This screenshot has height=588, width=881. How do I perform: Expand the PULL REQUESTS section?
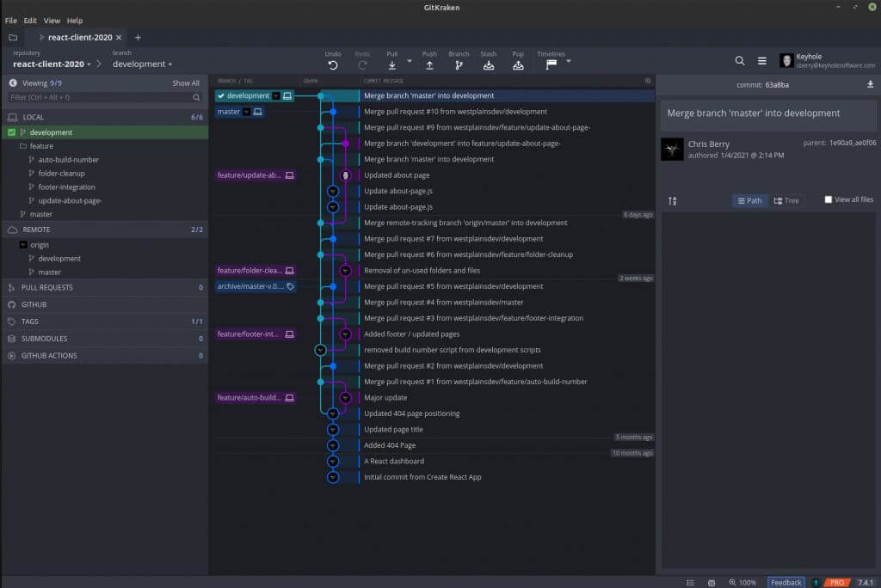click(x=104, y=287)
